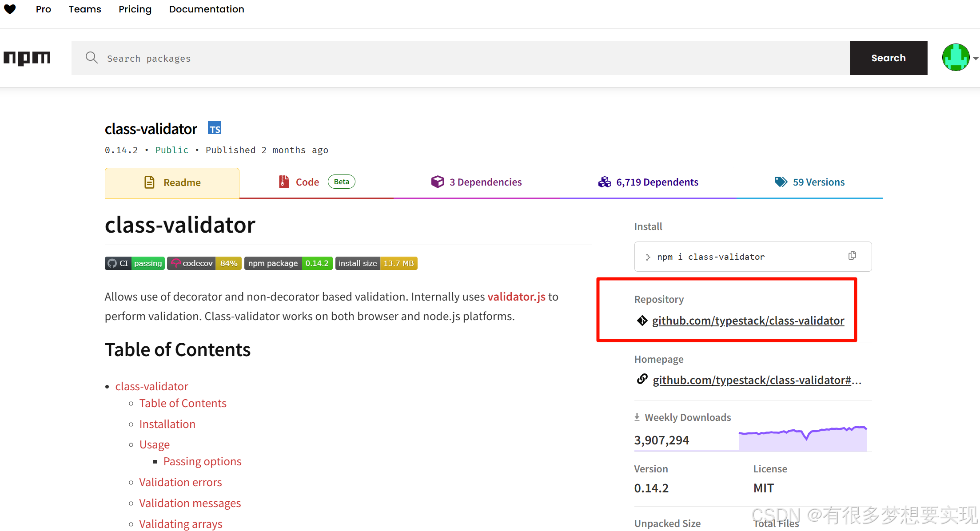Click the Public visibility label

(172, 150)
